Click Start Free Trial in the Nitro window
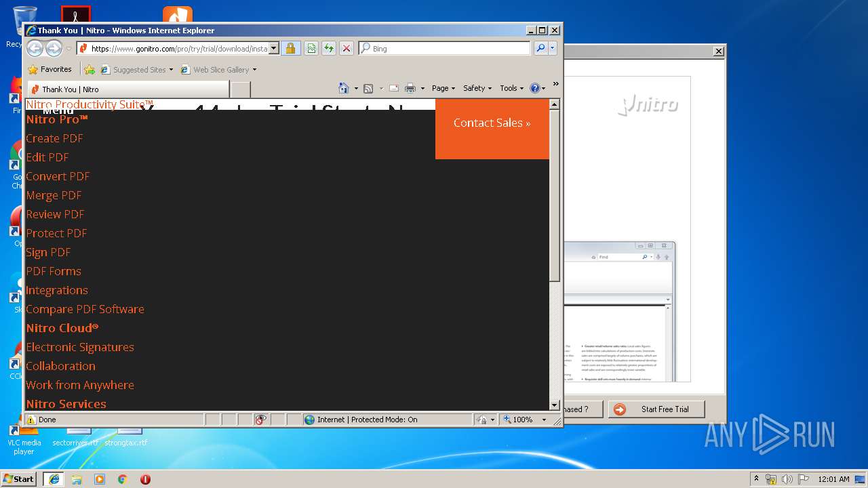This screenshot has width=868, height=488. point(656,409)
